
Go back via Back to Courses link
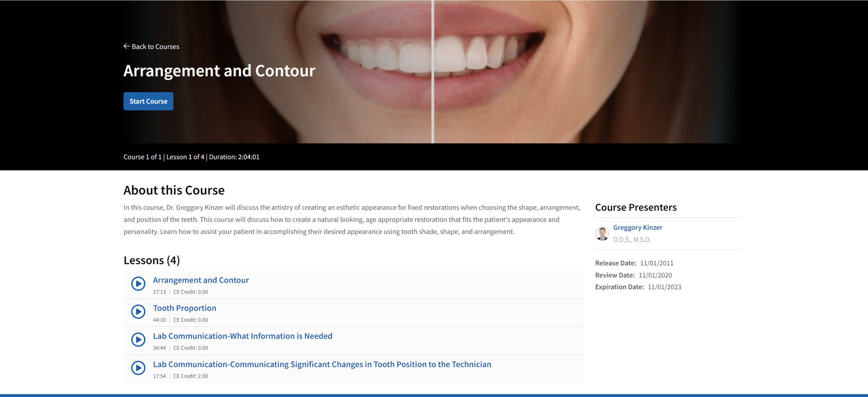[151, 46]
